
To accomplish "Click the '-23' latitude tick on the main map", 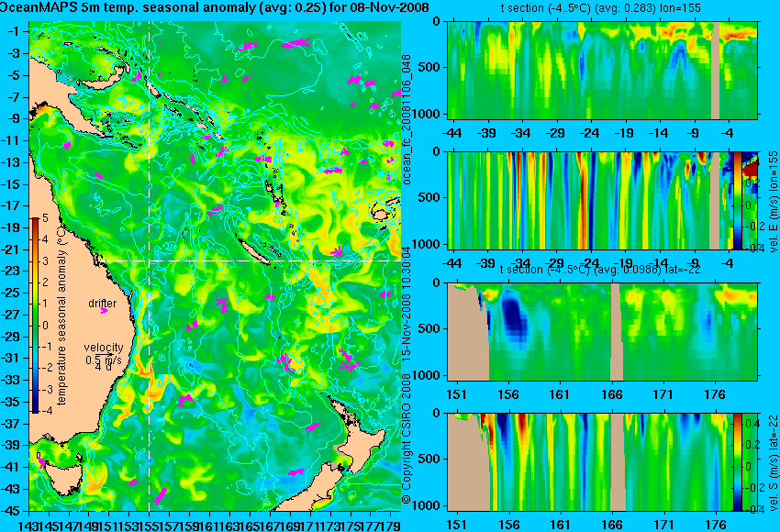I will point(12,272).
